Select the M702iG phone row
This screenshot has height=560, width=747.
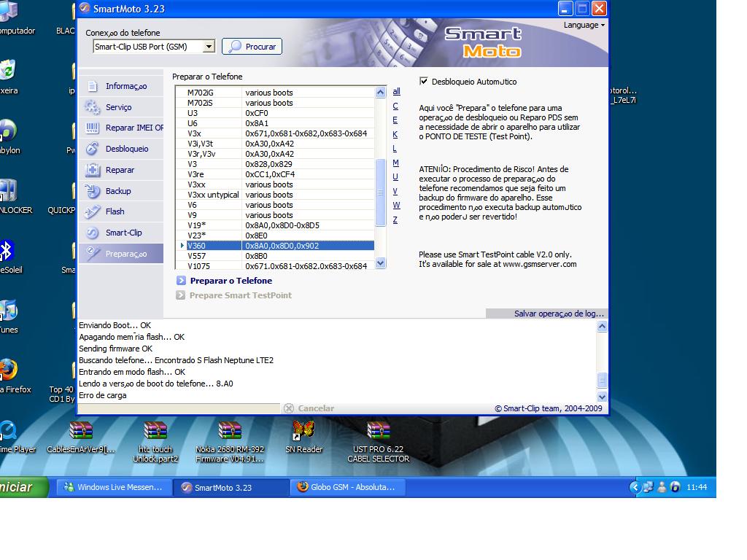[x=275, y=93]
